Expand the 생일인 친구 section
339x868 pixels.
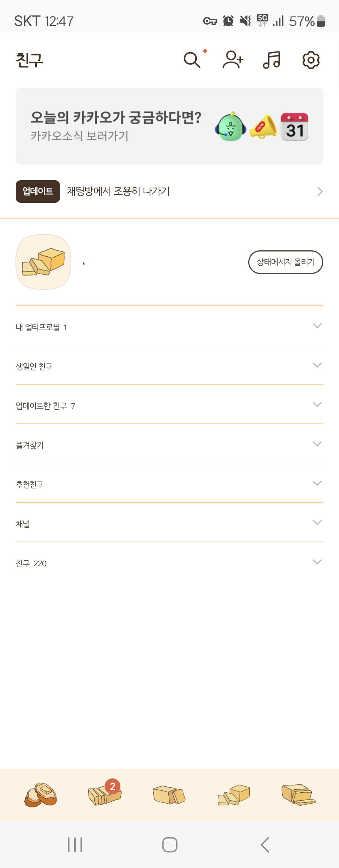pos(169,365)
